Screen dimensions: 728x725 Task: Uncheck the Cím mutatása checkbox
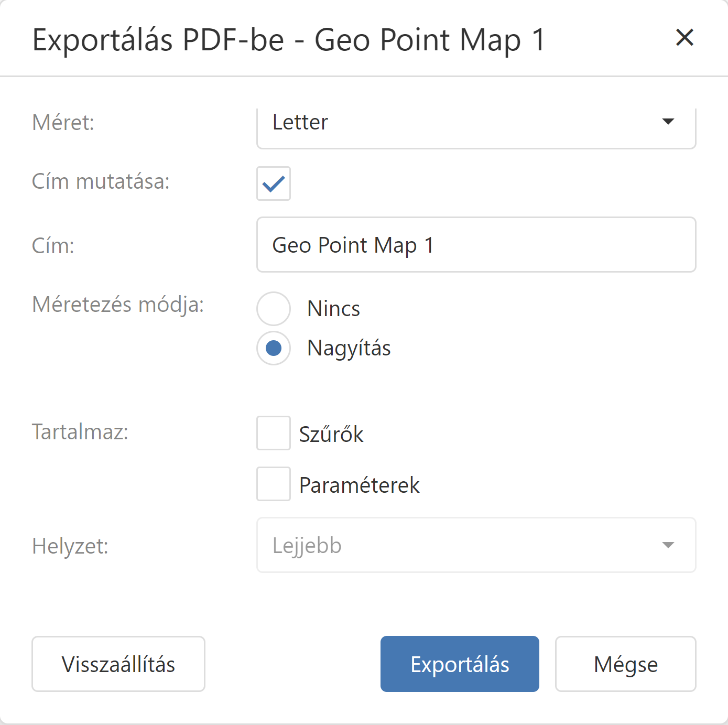(274, 183)
